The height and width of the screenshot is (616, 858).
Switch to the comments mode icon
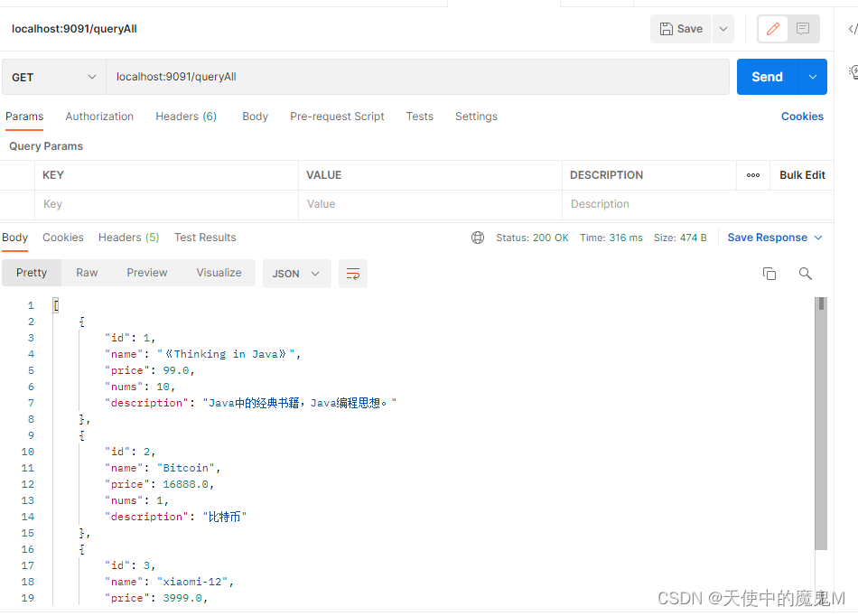(x=803, y=29)
